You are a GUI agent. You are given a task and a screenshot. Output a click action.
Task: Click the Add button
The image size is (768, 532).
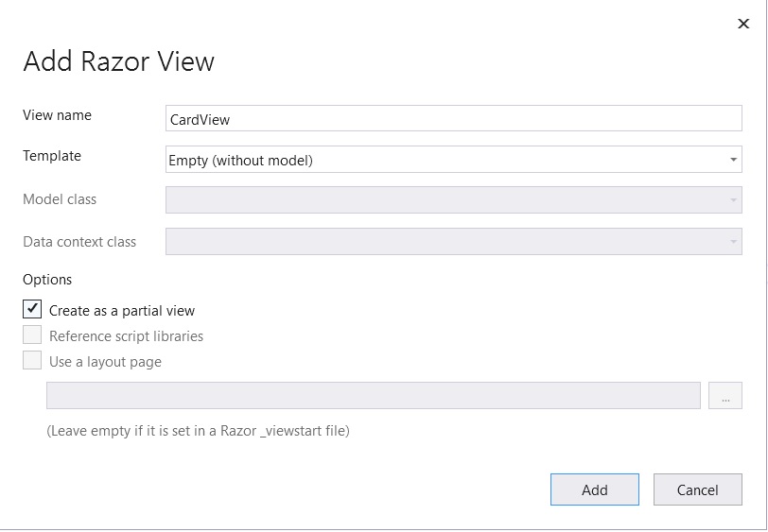click(595, 489)
